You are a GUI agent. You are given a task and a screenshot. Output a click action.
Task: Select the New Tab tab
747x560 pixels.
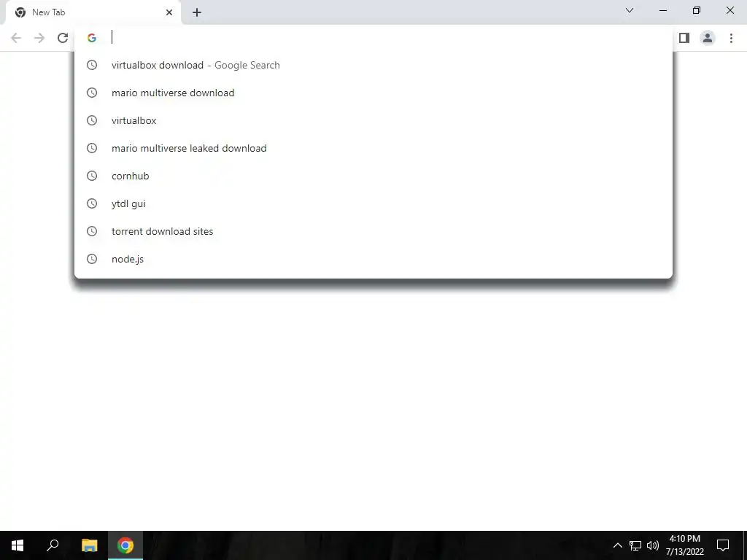pos(93,12)
